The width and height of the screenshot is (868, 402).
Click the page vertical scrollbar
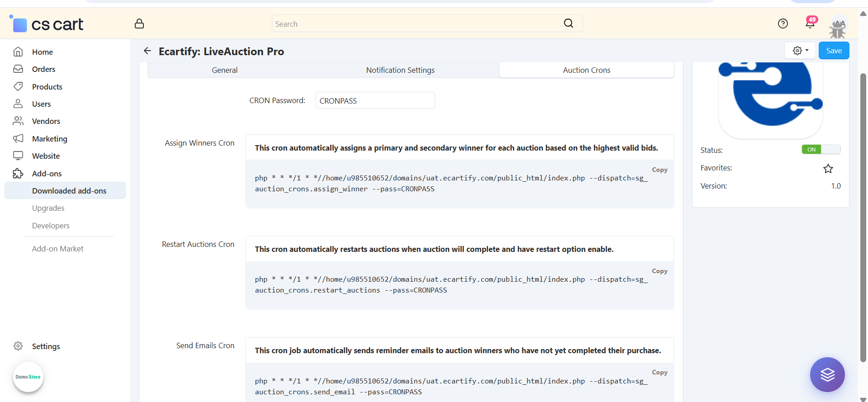(863, 217)
